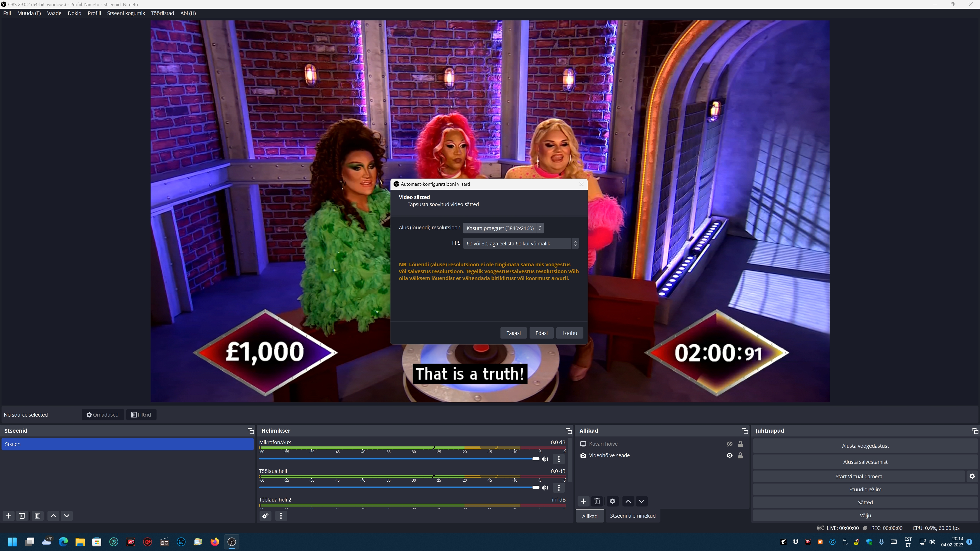Open Stseeni kogumik menu
980x551 pixels.
[x=126, y=13]
